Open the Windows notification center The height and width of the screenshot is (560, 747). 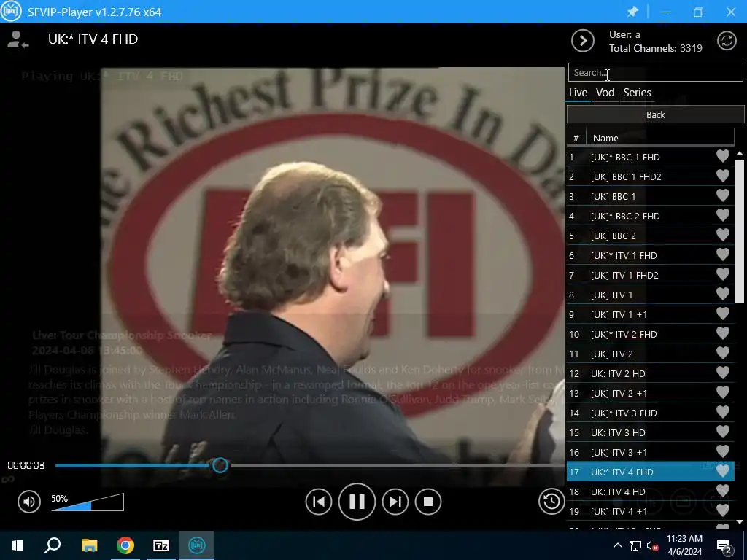pos(724,546)
